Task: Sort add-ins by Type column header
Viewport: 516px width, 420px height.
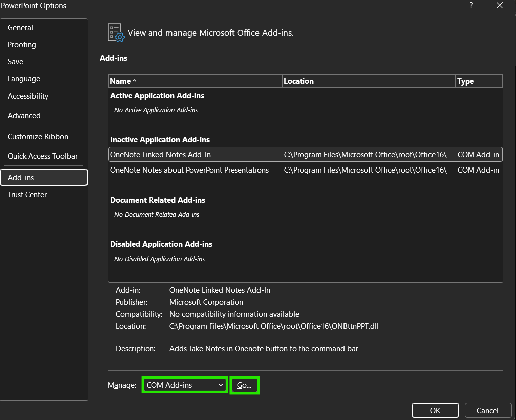Action: pyautogui.click(x=479, y=81)
